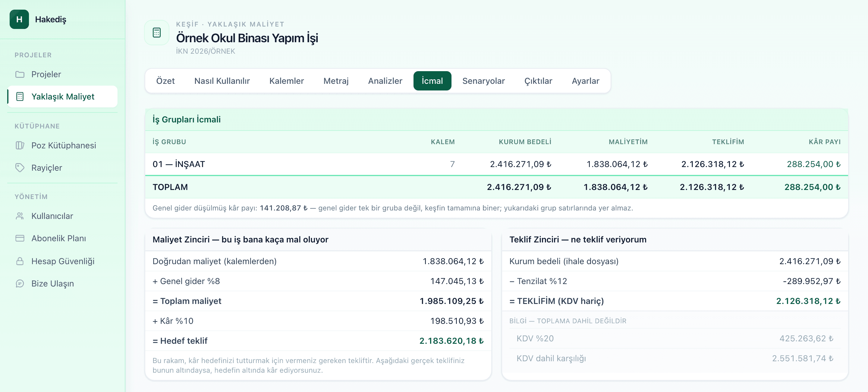
Task: Click the Tenzilat %12 row
Action: tap(675, 281)
